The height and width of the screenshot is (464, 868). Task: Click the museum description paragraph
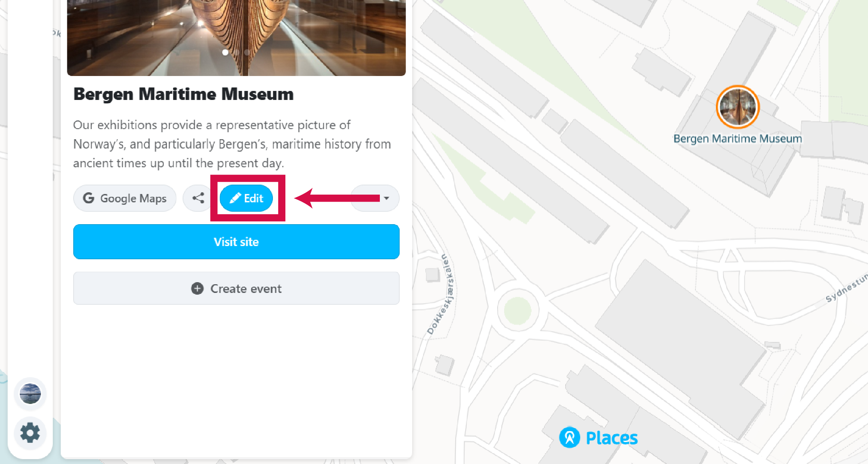click(232, 144)
